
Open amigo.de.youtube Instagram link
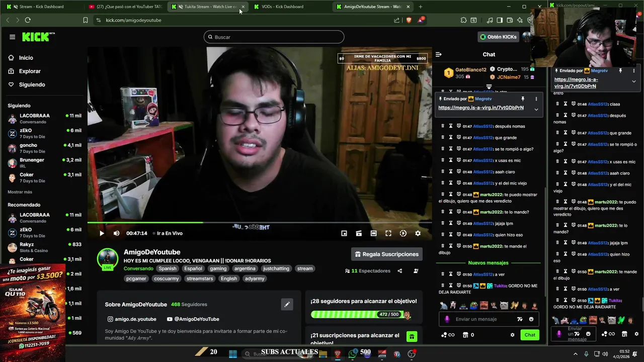(132, 319)
